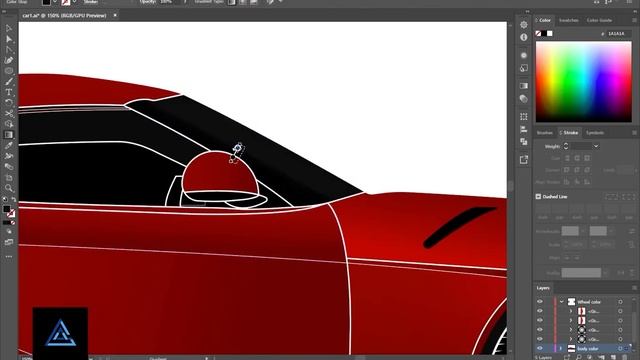Collapse the Wheel color layer
Viewport: 640px width, 360px height.
point(562,302)
